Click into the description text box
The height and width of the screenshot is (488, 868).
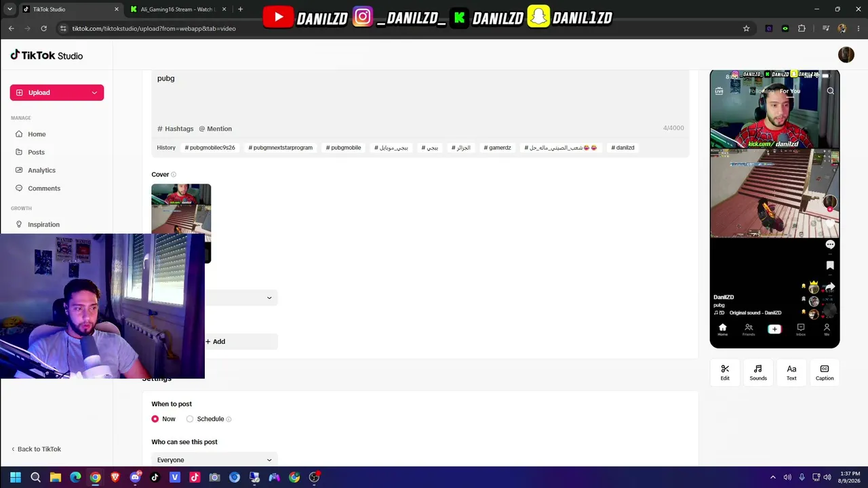(x=420, y=94)
